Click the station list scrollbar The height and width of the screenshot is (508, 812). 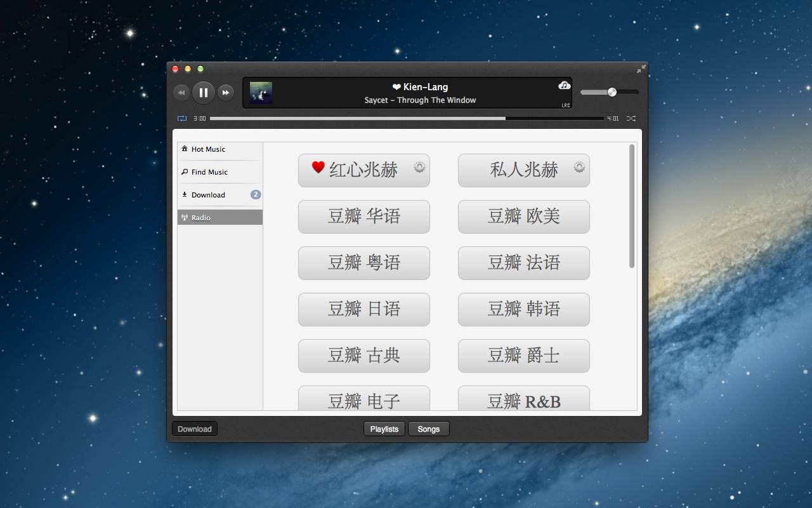pyautogui.click(x=632, y=206)
